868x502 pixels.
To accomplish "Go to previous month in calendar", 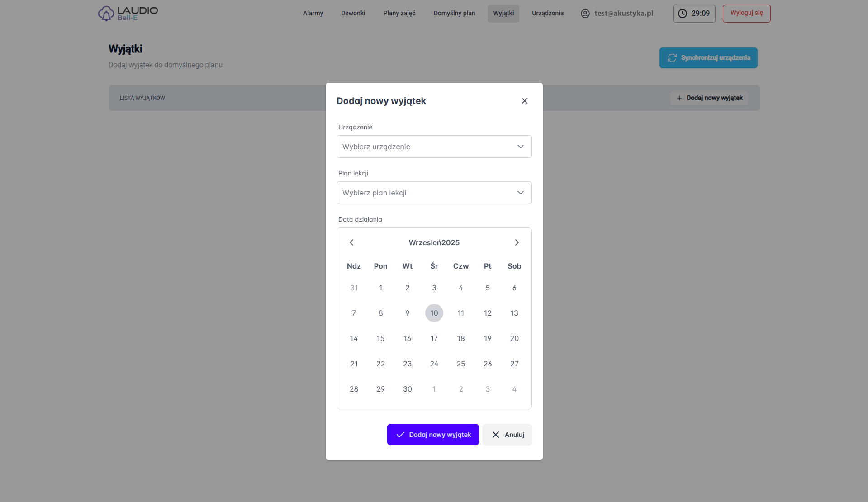I will 351,242.
